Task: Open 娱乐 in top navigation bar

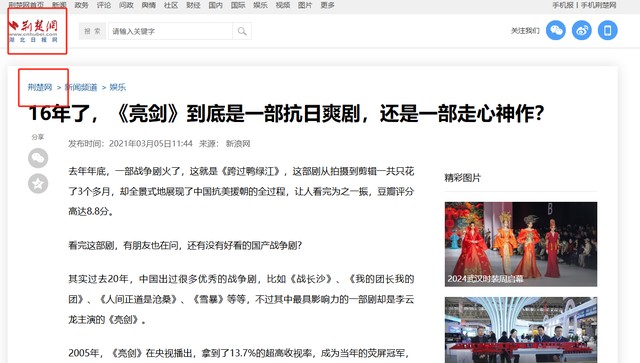Action: click(x=260, y=5)
